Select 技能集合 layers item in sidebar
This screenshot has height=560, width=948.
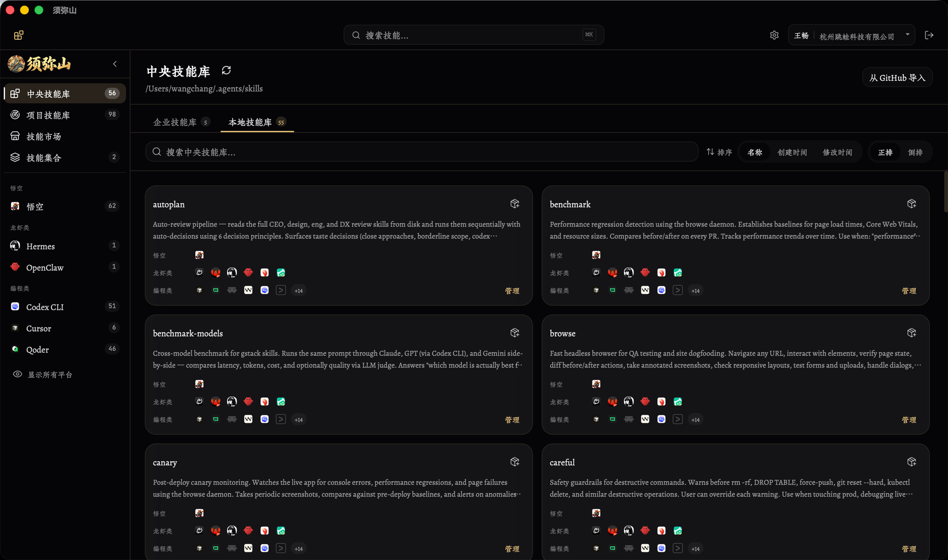(x=65, y=158)
